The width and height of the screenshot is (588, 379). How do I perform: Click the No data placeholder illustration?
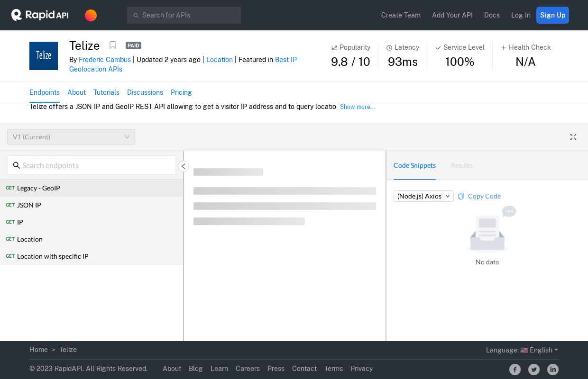click(x=490, y=229)
